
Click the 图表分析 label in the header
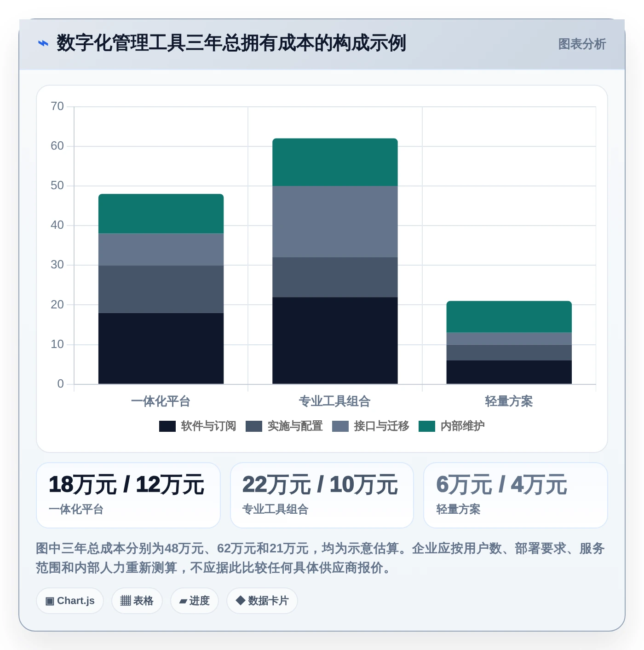582,44
